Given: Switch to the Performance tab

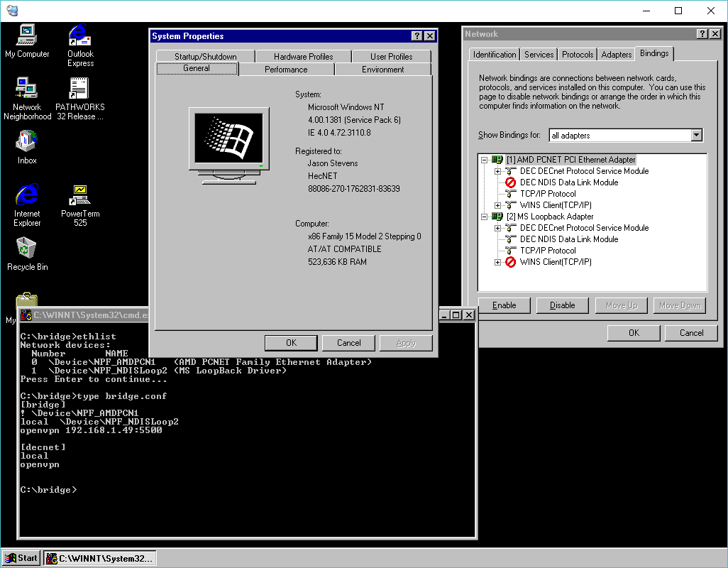Looking at the screenshot, I should coord(286,69).
